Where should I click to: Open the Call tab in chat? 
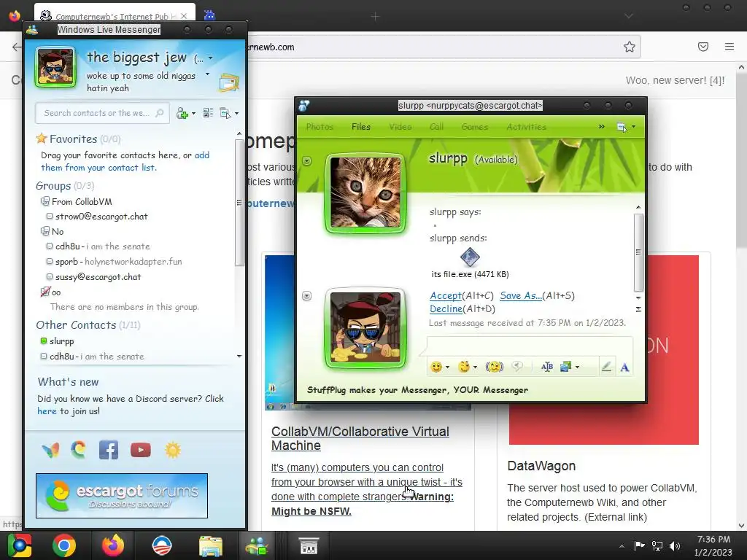(436, 127)
